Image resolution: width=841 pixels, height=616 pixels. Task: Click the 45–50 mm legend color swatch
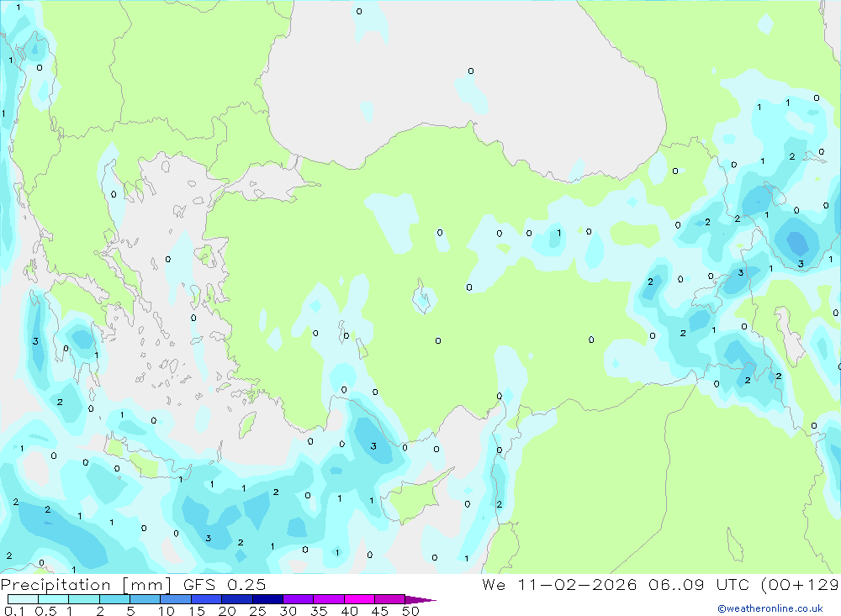point(390,599)
